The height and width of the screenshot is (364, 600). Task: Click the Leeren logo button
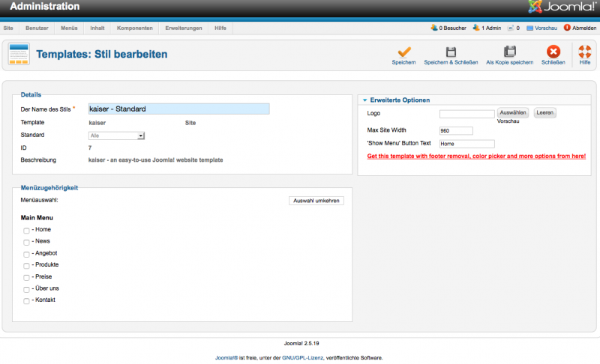545,112
